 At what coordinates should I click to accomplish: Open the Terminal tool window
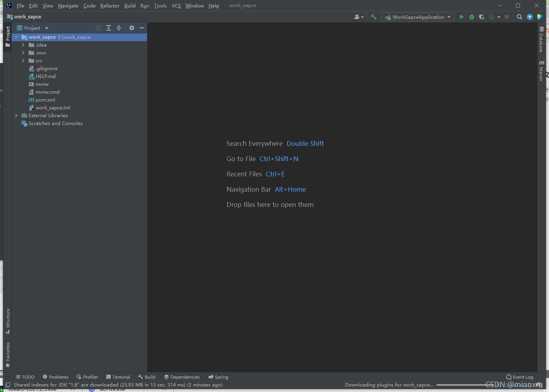click(118, 377)
